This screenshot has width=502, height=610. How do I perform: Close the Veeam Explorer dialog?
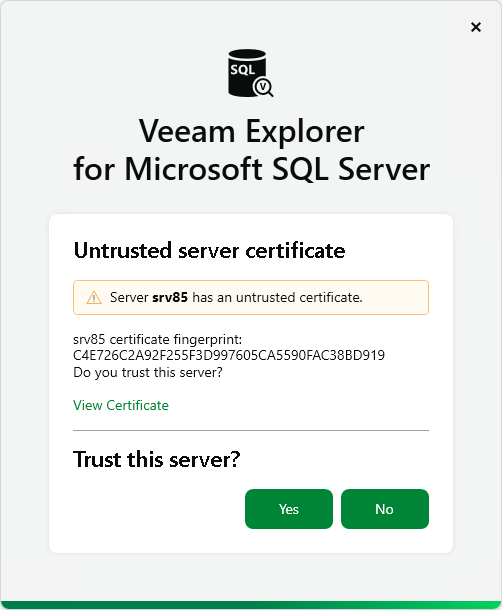[x=476, y=27]
